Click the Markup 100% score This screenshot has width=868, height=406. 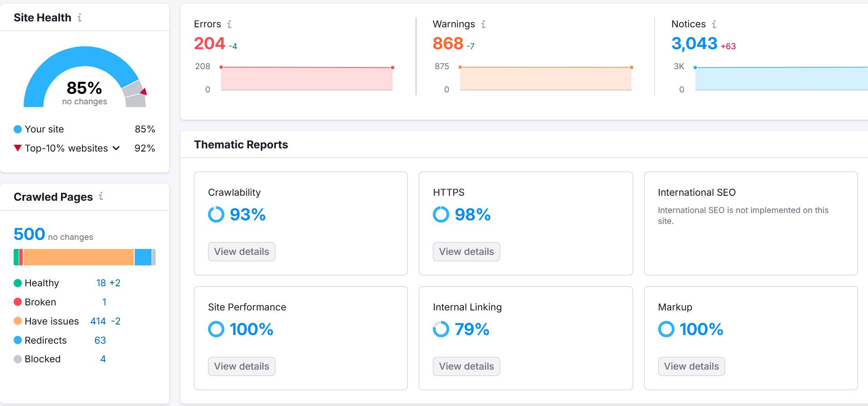[x=701, y=329]
